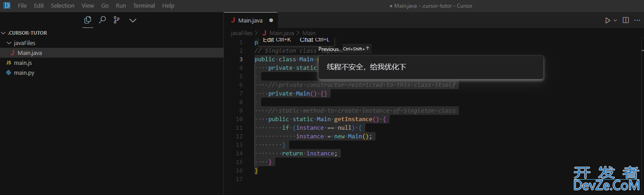Click 'instance = new Main();' line
644x195 pixels.
point(334,136)
